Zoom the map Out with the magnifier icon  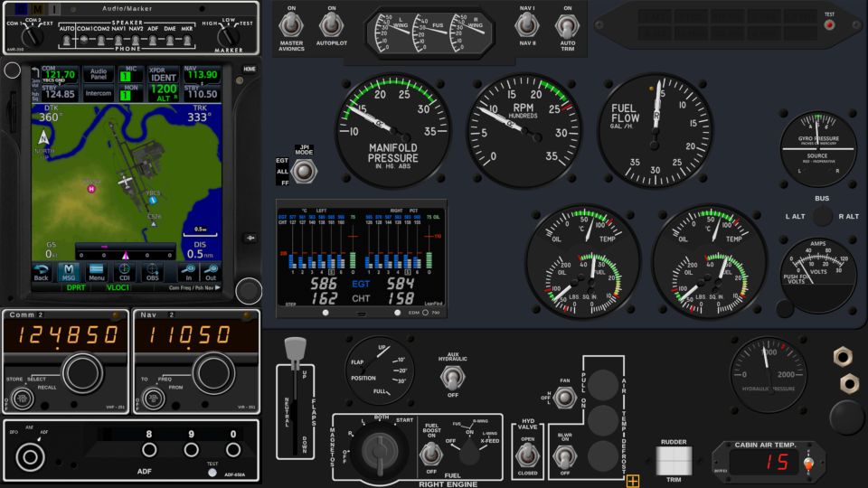click(x=211, y=273)
